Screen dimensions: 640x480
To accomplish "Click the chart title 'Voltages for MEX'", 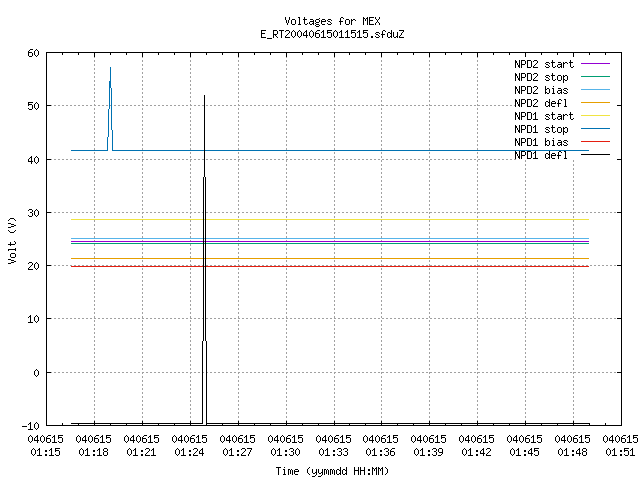I will point(332,21).
